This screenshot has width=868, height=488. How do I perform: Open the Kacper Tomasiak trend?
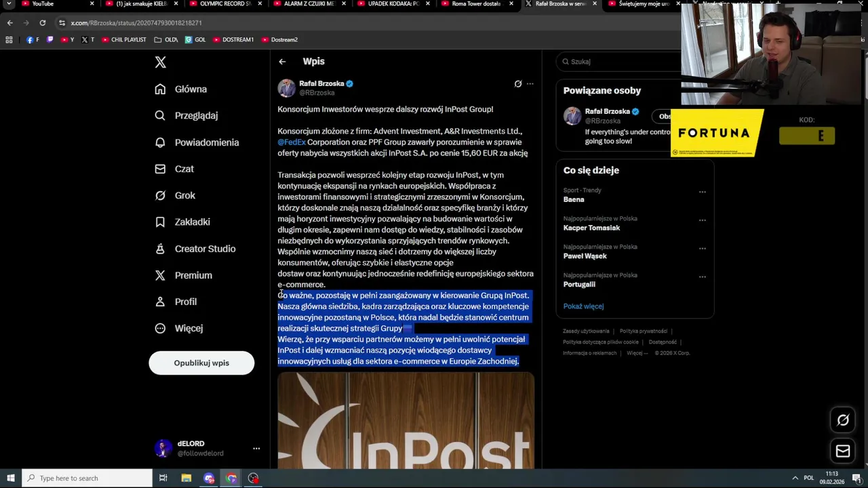click(591, 228)
